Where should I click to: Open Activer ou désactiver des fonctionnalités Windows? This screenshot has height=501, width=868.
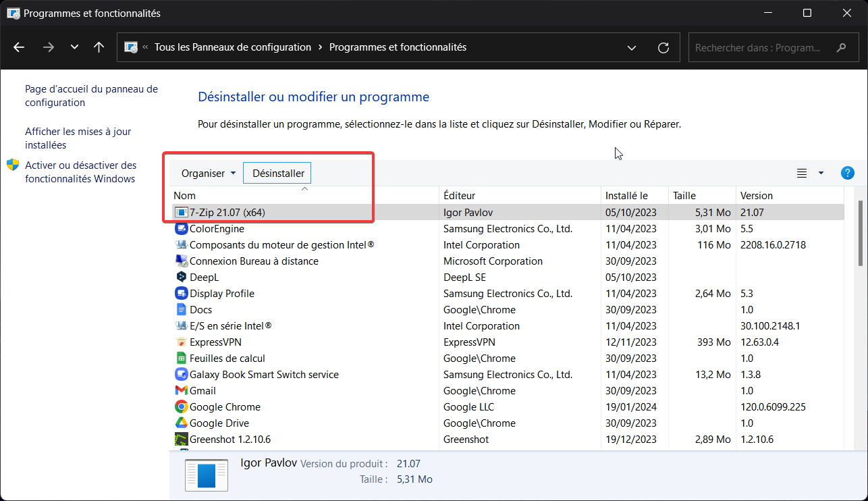pyautogui.click(x=81, y=172)
